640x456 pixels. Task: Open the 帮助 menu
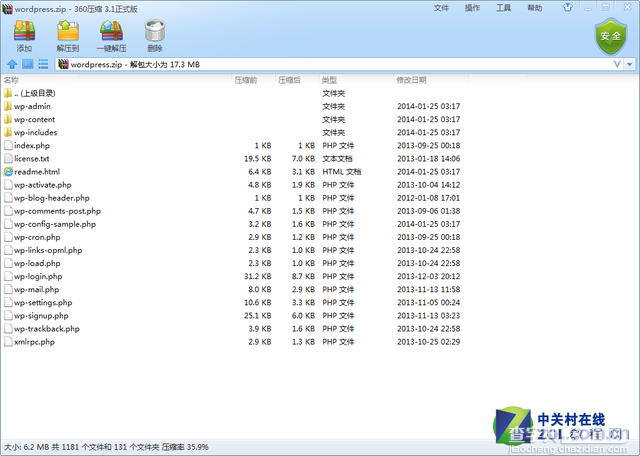(534, 8)
